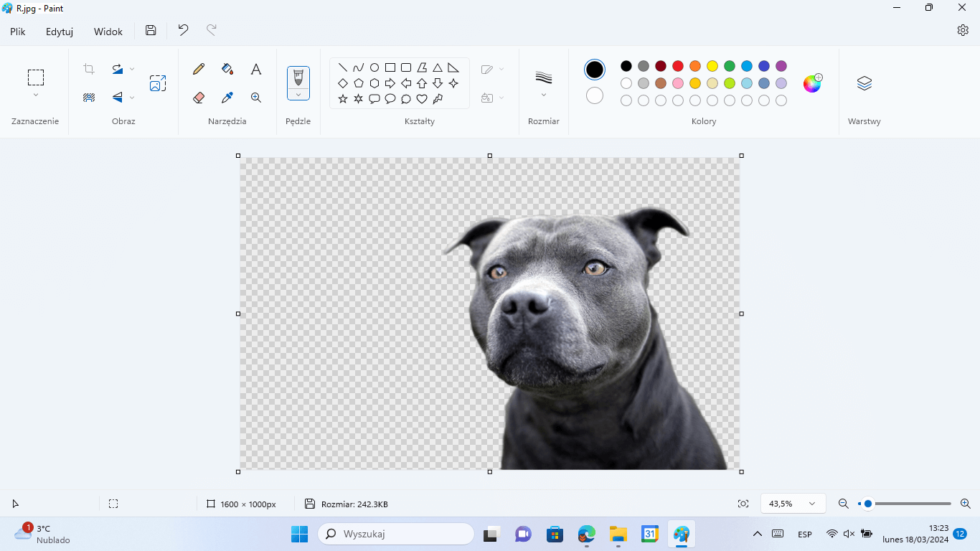Undo the last action

point(183,30)
